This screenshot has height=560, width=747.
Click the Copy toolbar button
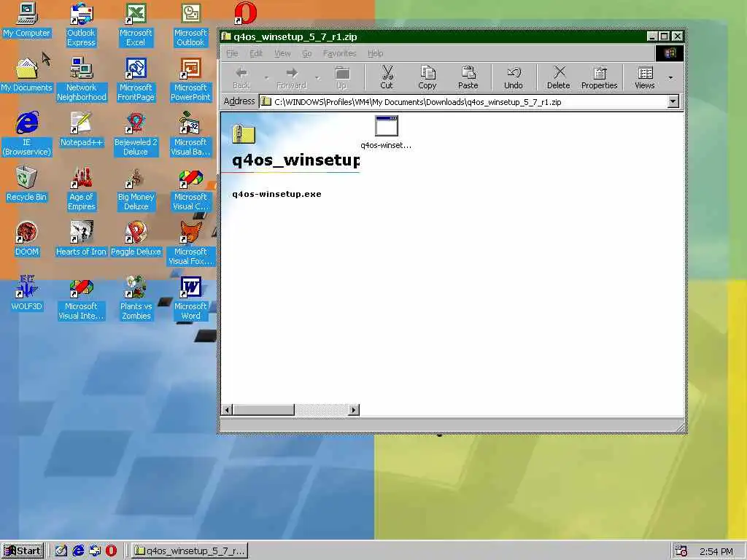(427, 77)
